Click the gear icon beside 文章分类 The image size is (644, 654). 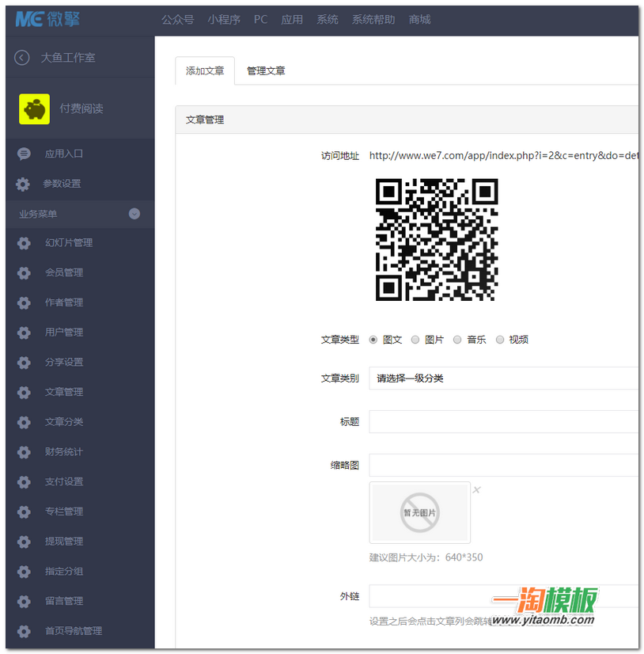click(x=24, y=423)
